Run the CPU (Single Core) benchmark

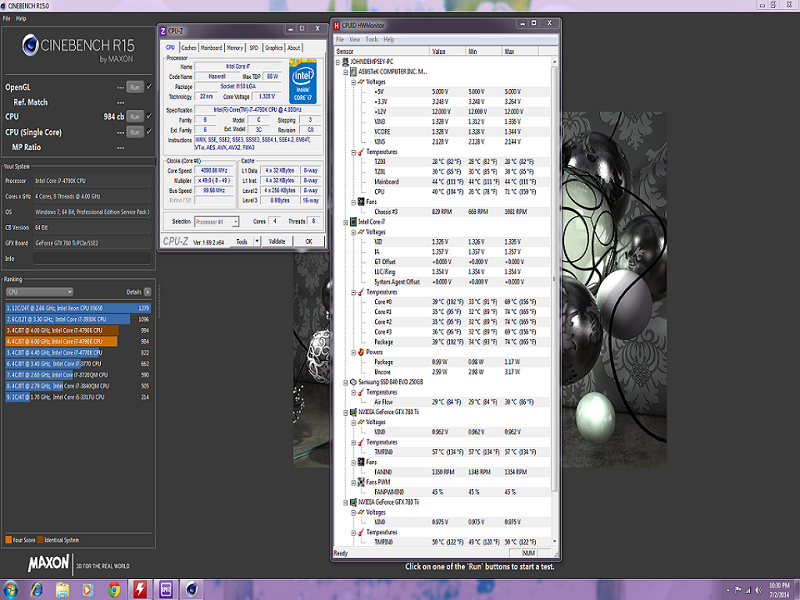click(135, 132)
